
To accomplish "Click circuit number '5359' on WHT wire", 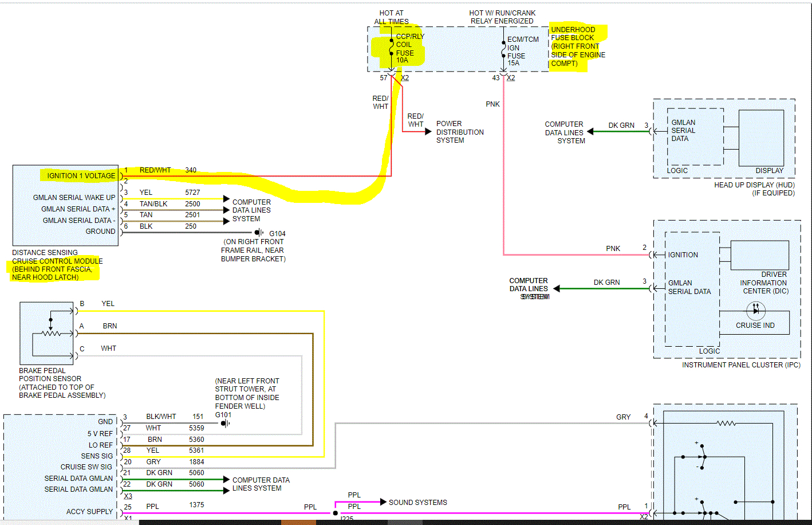I will [196, 428].
